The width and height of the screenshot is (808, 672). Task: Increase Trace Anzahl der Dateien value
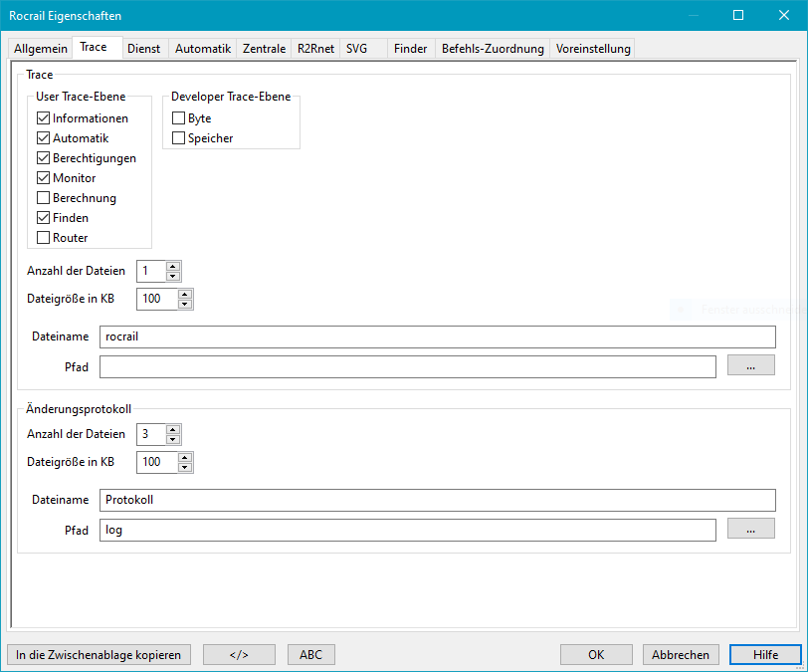[x=173, y=266]
